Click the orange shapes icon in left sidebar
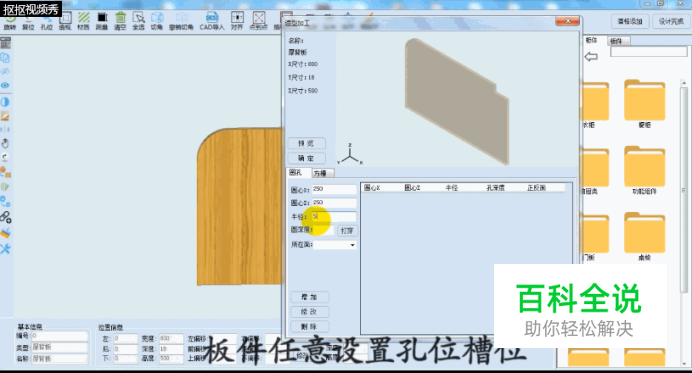Screen dimensions: 692x373 pos(5,172)
